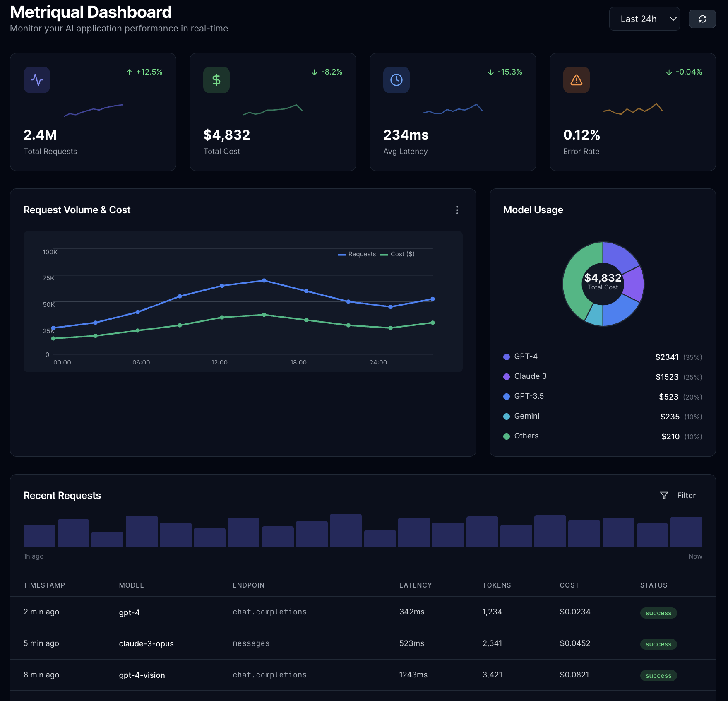The width and height of the screenshot is (728, 701).
Task: Click the Filter label in Recent Requests
Action: tap(686, 495)
